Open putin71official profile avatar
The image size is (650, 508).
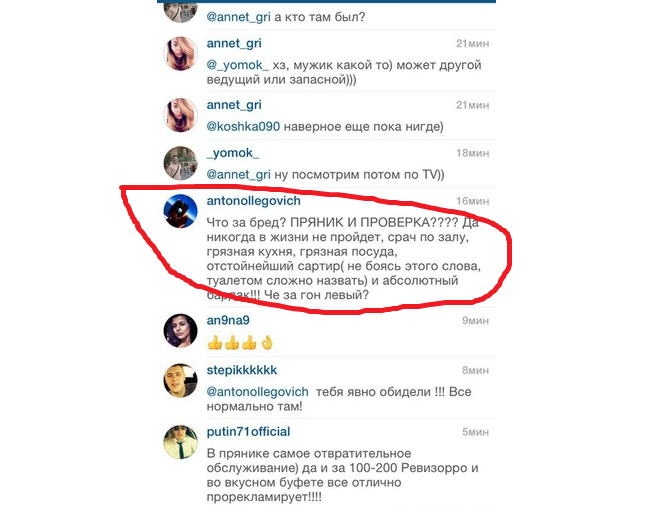click(x=180, y=442)
